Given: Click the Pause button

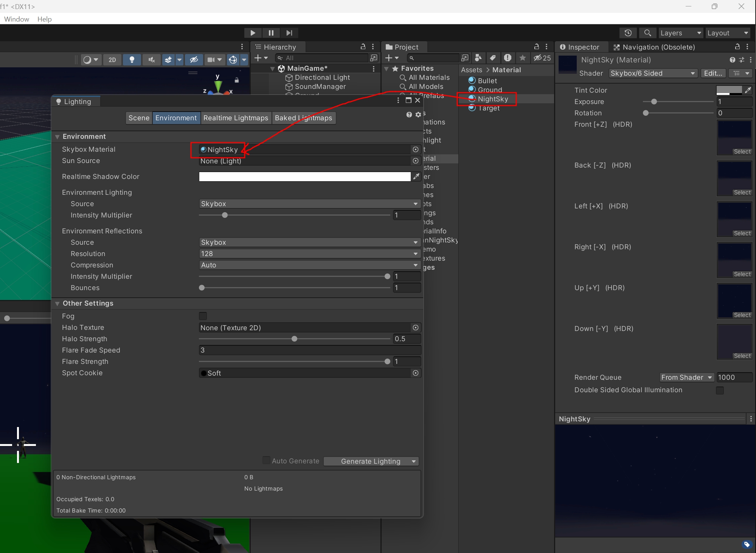Looking at the screenshot, I should (271, 33).
